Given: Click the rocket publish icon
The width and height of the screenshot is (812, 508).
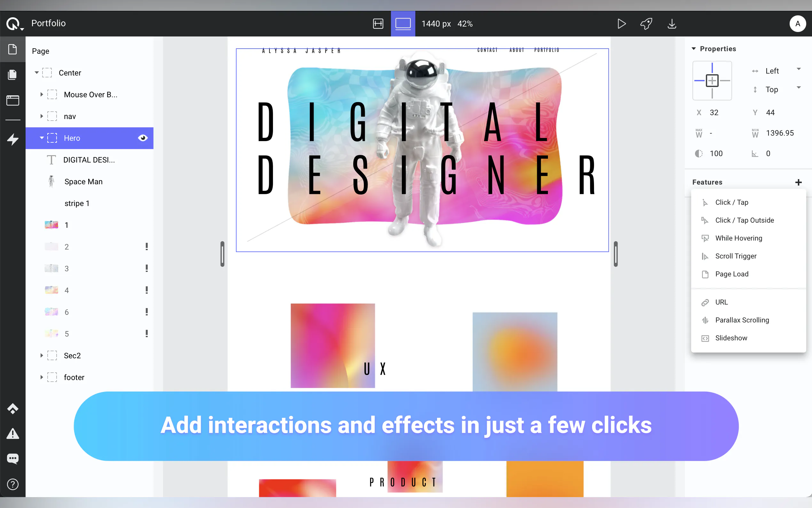Looking at the screenshot, I should tap(646, 24).
